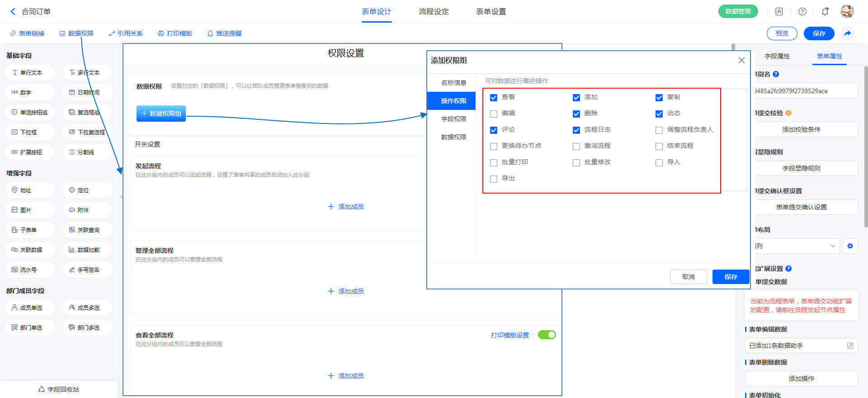Image resolution: width=868 pixels, height=398 pixels.
Task: Click the 打印模版设置 link
Action: [x=510, y=335]
